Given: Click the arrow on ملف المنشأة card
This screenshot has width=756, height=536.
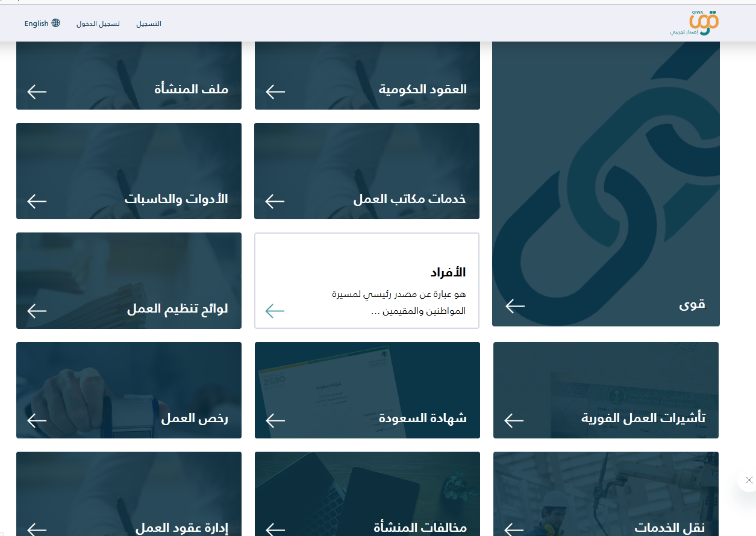Looking at the screenshot, I should point(37,92).
